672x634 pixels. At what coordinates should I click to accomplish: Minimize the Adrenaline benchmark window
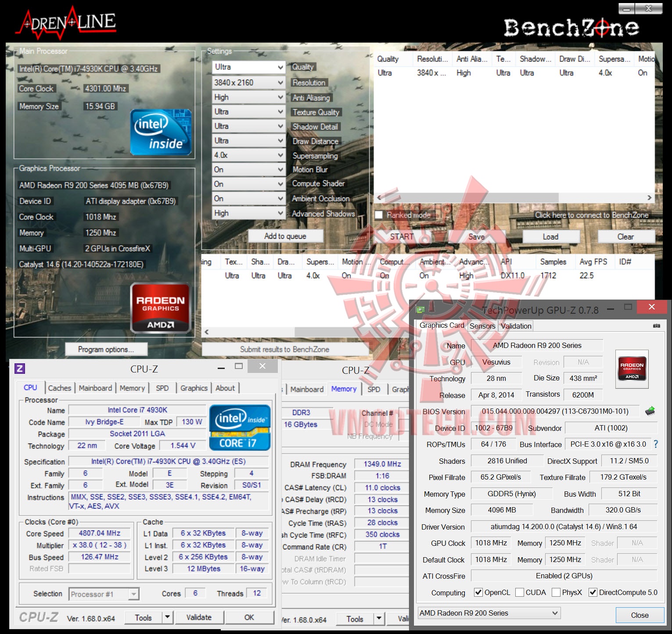[626, 8]
